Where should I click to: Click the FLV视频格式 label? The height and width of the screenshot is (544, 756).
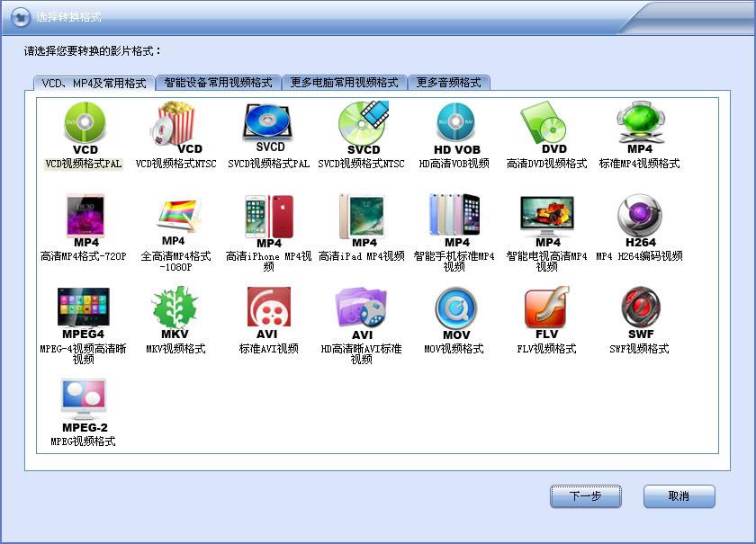click(x=547, y=349)
